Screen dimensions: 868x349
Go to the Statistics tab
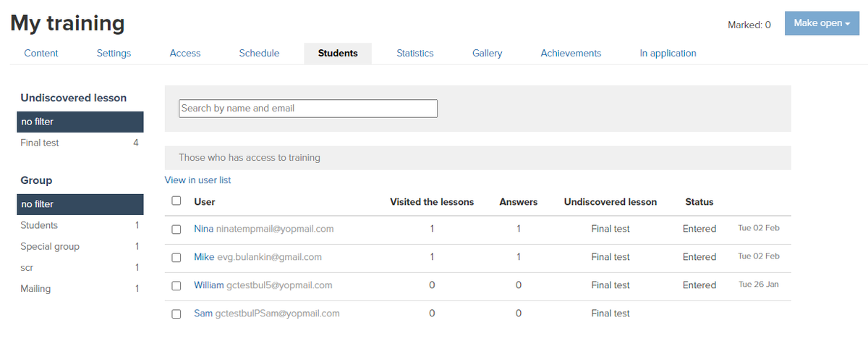(x=414, y=53)
